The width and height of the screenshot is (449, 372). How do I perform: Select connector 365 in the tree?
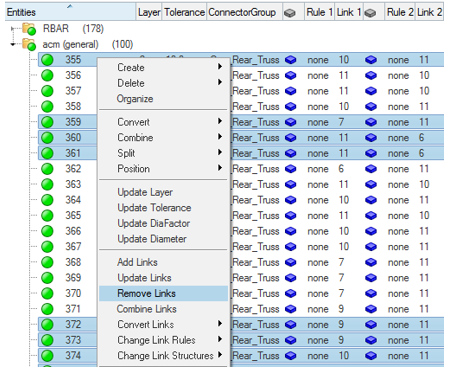(x=73, y=215)
